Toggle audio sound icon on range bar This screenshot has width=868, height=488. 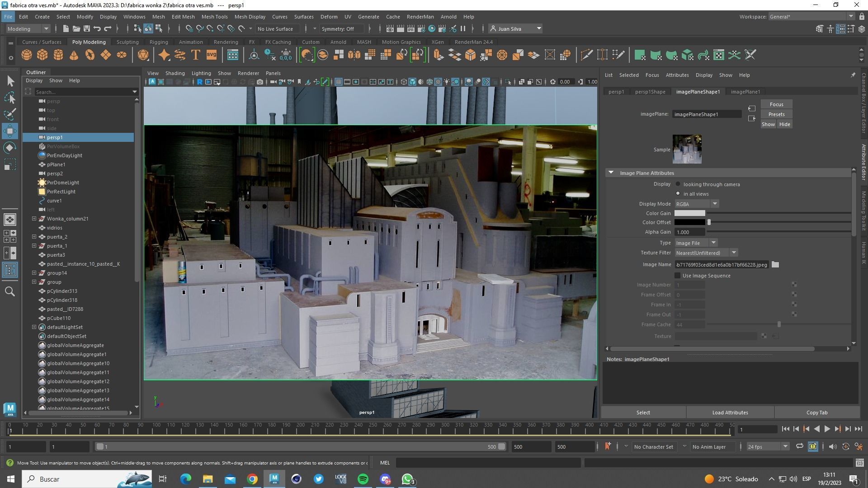point(832,446)
